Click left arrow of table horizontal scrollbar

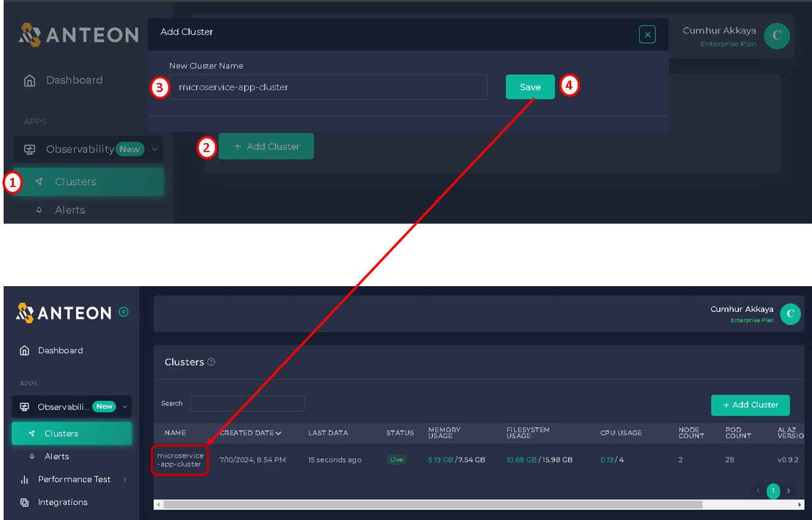click(158, 504)
